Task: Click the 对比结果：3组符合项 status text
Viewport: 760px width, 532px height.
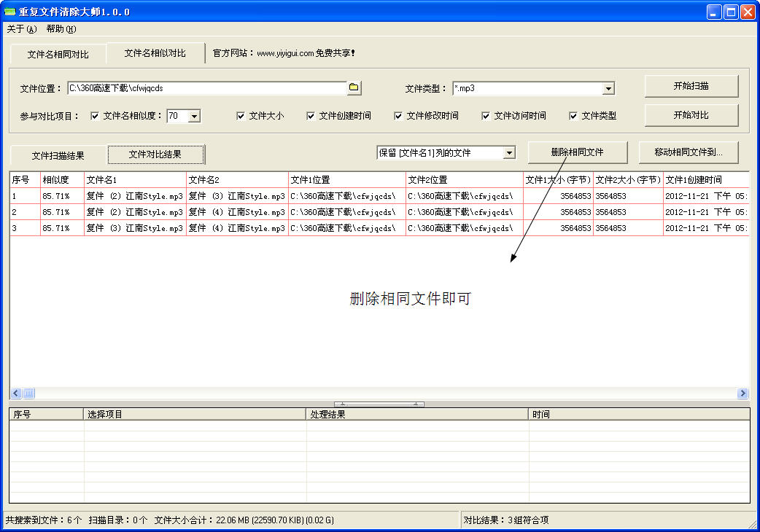Action: pyautogui.click(x=505, y=520)
